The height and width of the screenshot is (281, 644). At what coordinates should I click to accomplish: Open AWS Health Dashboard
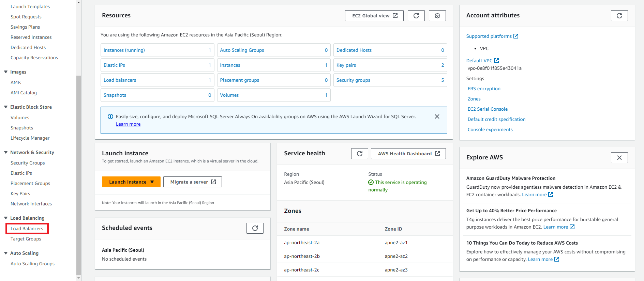coord(408,154)
